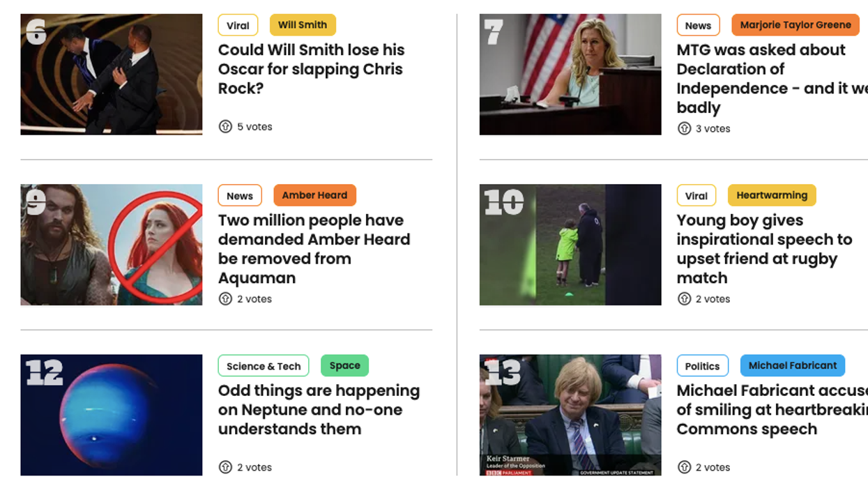Upvote the young boy rugby speech story
This screenshot has width=868, height=488.
pyautogui.click(x=685, y=299)
